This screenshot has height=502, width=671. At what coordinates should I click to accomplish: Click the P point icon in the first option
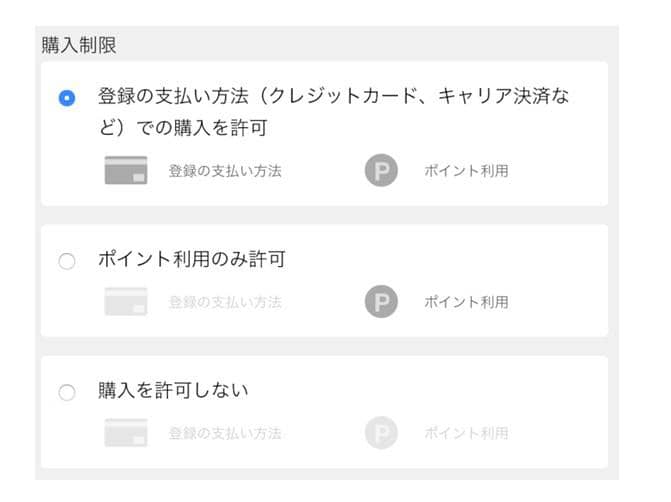pos(381,170)
